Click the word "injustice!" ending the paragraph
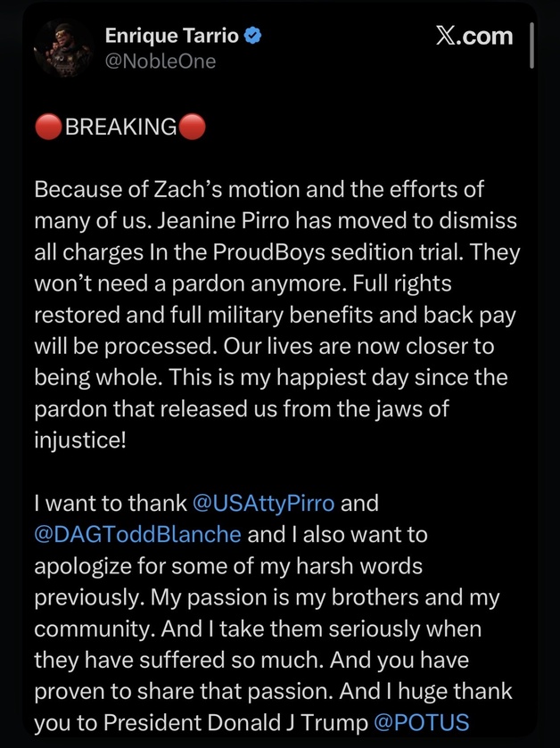Viewport: 560px width, 748px height. (80, 440)
